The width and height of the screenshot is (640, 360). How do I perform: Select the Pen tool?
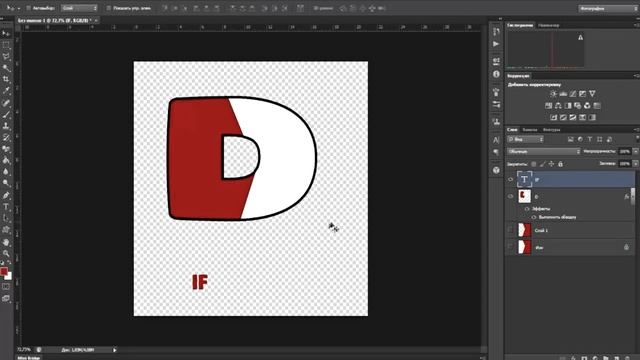(x=6, y=196)
